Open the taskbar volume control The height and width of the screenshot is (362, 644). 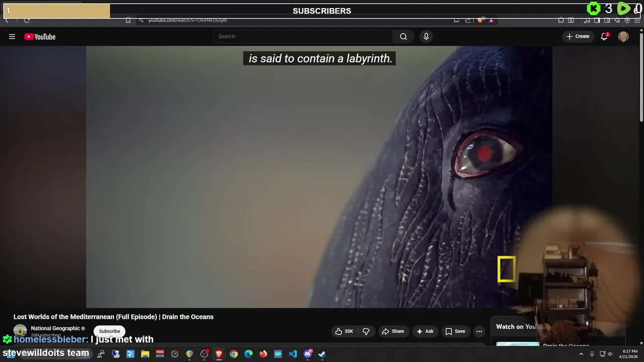coord(610,354)
